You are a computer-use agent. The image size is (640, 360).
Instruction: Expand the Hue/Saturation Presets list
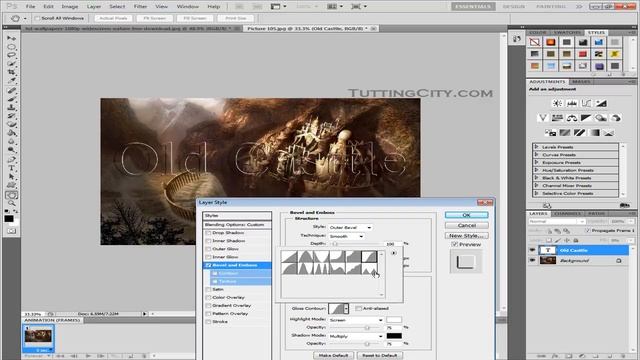(x=536, y=170)
